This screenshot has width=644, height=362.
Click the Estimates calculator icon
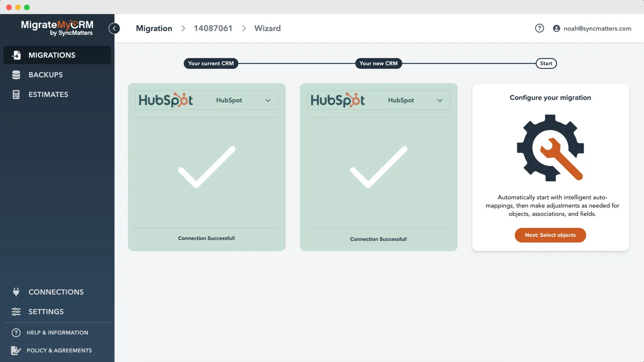pyautogui.click(x=16, y=94)
